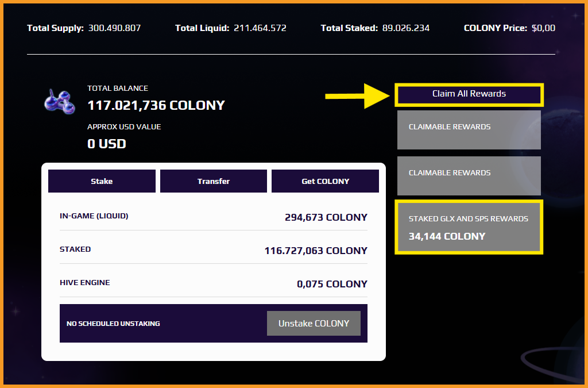The width and height of the screenshot is (588, 388).
Task: Open the Transfer dialog
Action: point(214,181)
